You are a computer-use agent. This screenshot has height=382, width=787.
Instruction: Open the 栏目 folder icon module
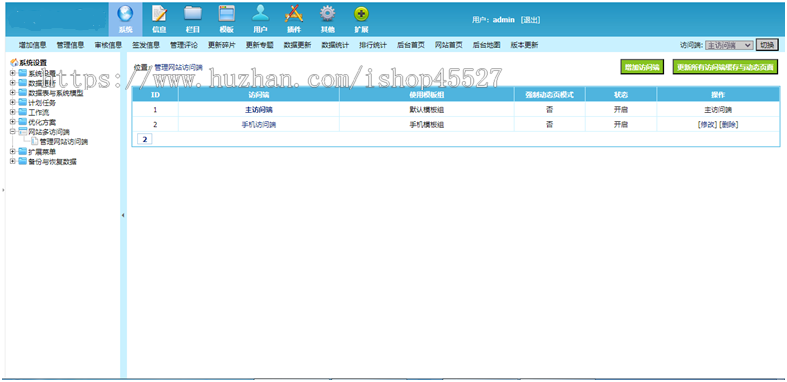[x=193, y=19]
